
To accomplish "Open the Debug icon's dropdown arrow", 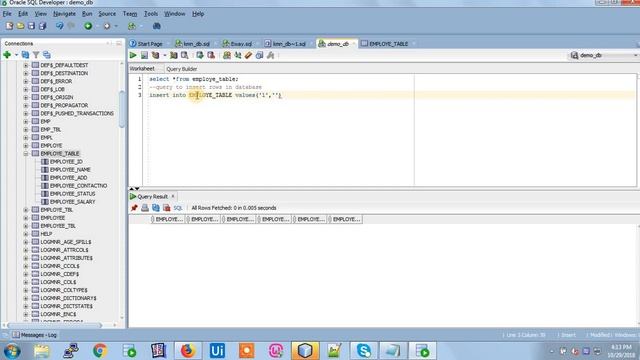I will (x=116, y=26).
